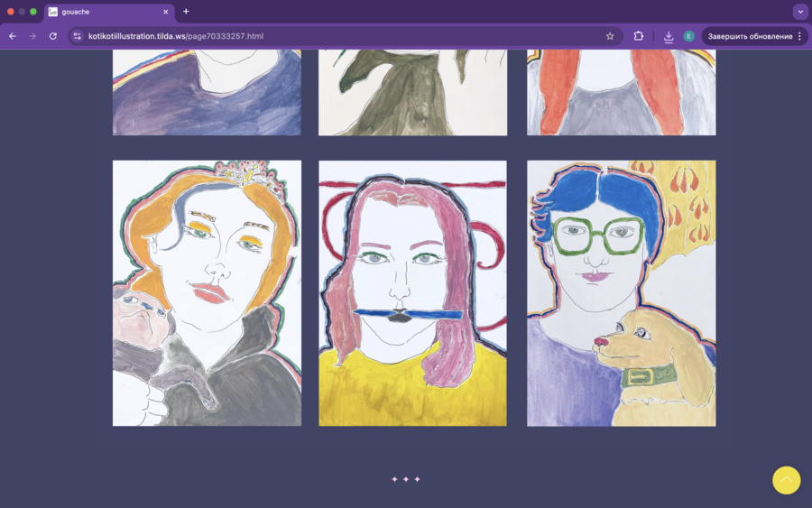
Task: Open the profile avatar labeled E
Action: point(688,36)
